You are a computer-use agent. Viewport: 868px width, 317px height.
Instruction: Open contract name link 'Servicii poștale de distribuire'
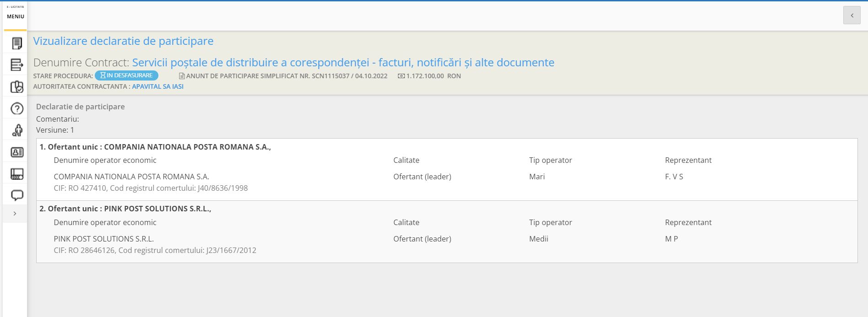[343, 62]
